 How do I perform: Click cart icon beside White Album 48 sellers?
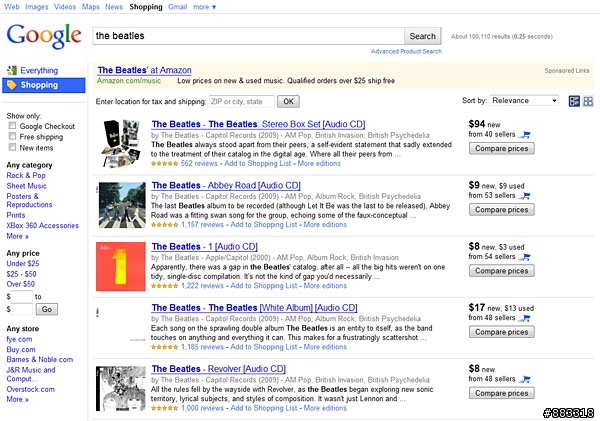(525, 318)
